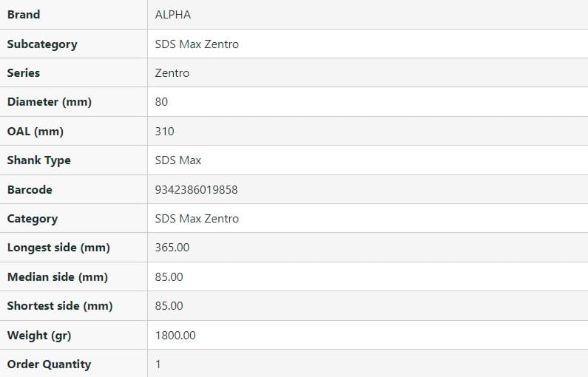Select the Diameter value 80
588x377 pixels.
tap(162, 102)
